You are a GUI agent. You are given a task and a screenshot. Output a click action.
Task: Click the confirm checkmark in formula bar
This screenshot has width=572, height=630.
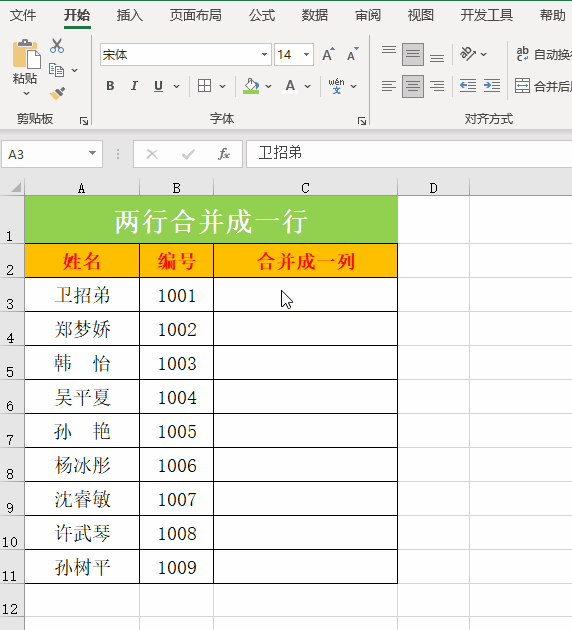[188, 154]
